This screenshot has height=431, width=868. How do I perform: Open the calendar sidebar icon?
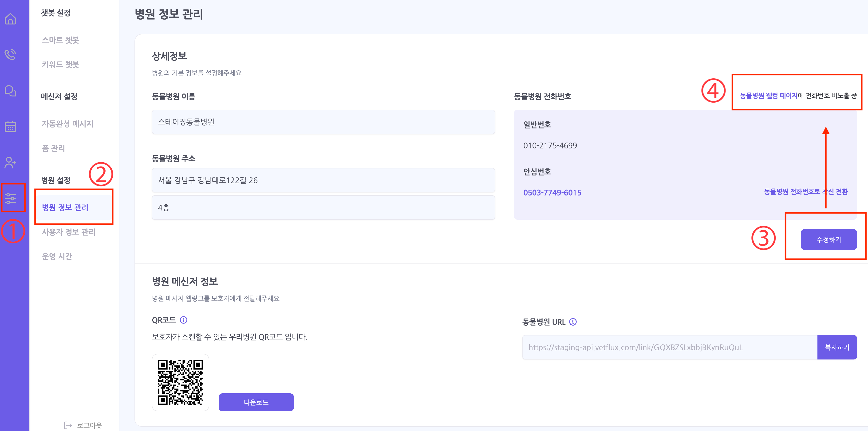point(10,127)
